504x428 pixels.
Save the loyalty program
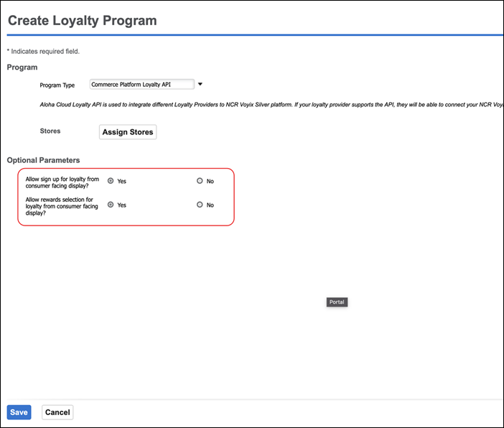point(19,412)
